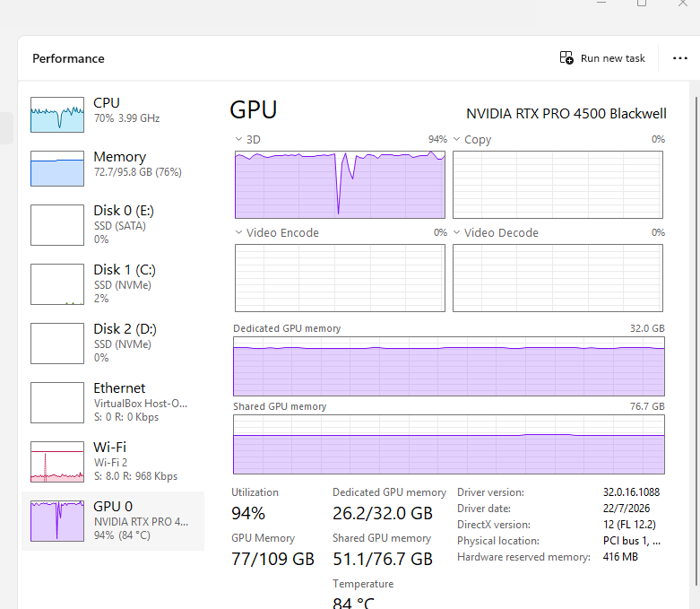700x609 pixels.
Task: Click the 51.1/76.7 GB shared memory value
Action: click(x=383, y=559)
